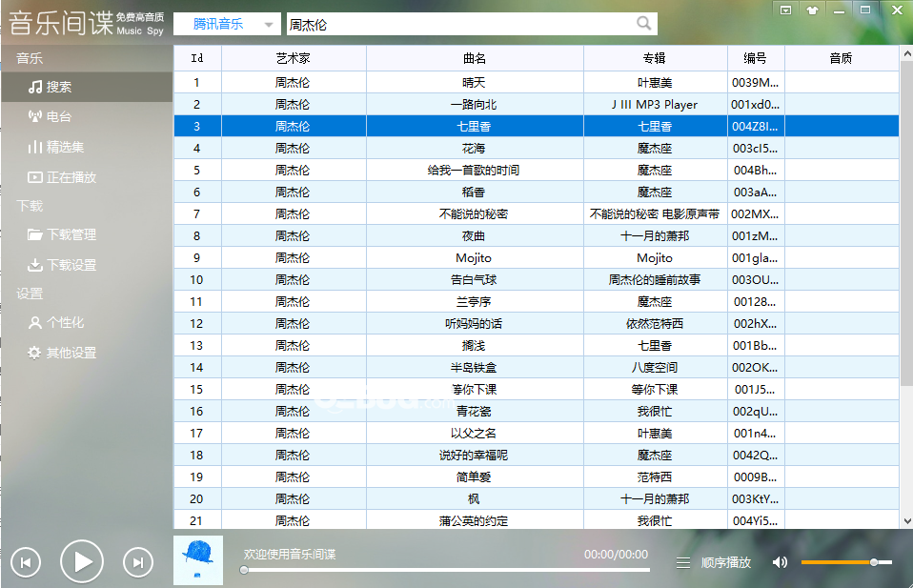Click the previous track button
This screenshot has width=913, height=588.
[26, 562]
